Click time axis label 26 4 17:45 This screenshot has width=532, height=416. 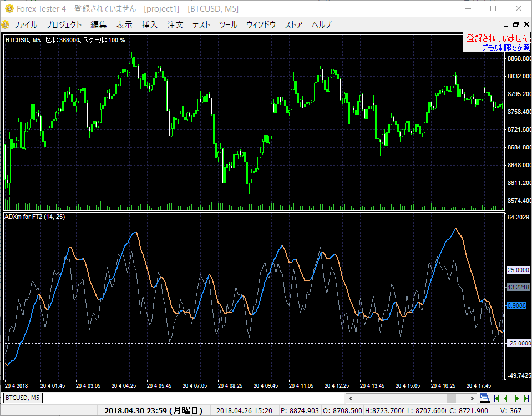[478, 386]
